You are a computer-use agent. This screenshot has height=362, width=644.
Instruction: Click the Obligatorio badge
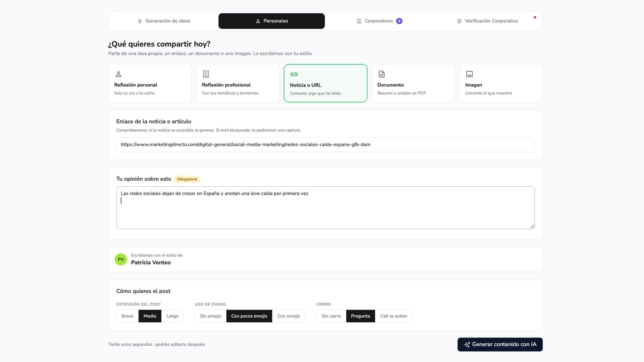[187, 179]
